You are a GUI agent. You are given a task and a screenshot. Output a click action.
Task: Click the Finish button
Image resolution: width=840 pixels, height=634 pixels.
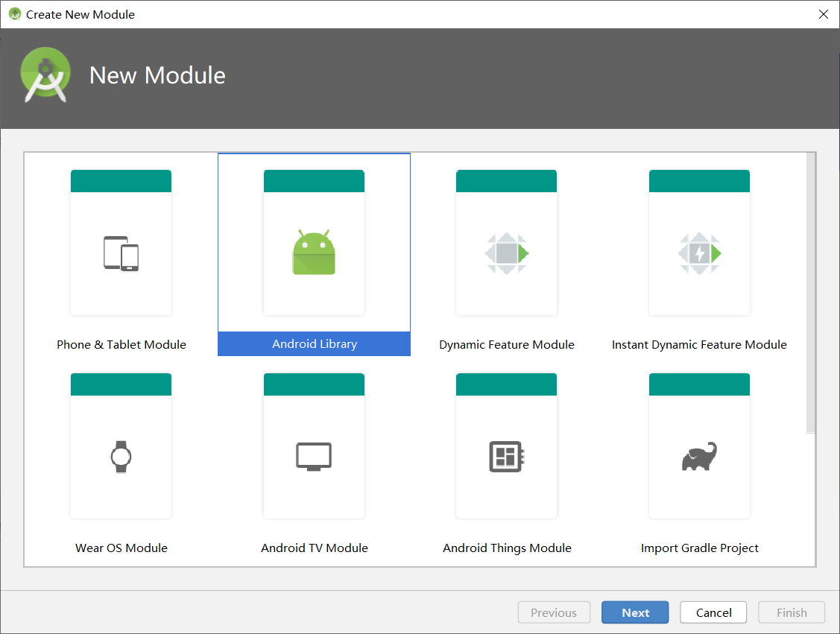point(791,612)
